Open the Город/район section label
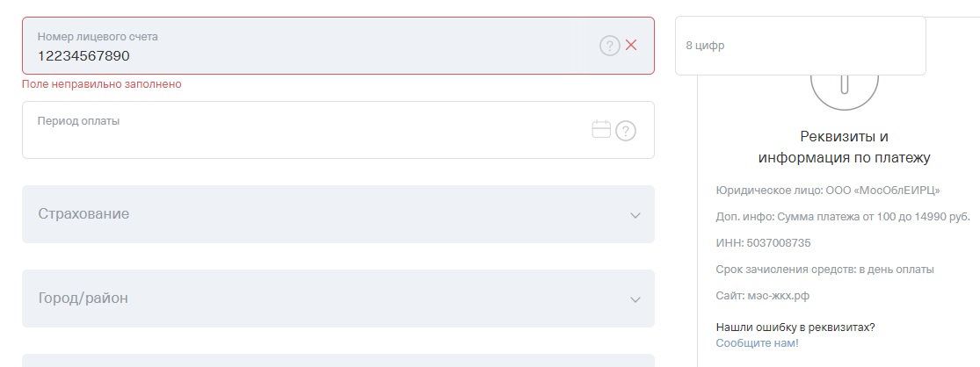980x367 pixels. pos(83,299)
